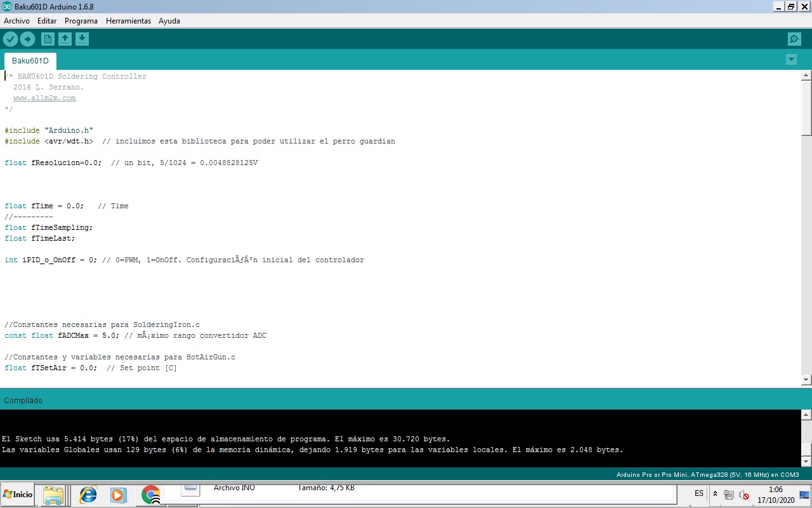Image resolution: width=812 pixels, height=508 pixels.
Task: Click the muted volume icon in the tray
Action: pyautogui.click(x=744, y=495)
